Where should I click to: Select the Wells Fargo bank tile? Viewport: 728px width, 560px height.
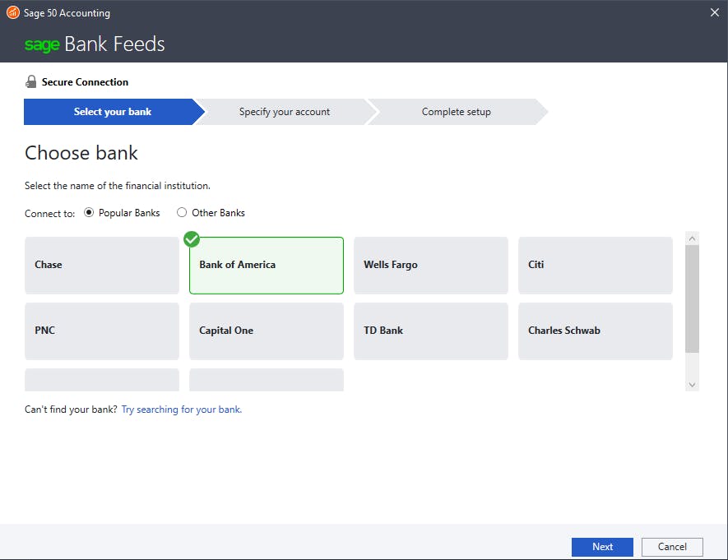[430, 265]
